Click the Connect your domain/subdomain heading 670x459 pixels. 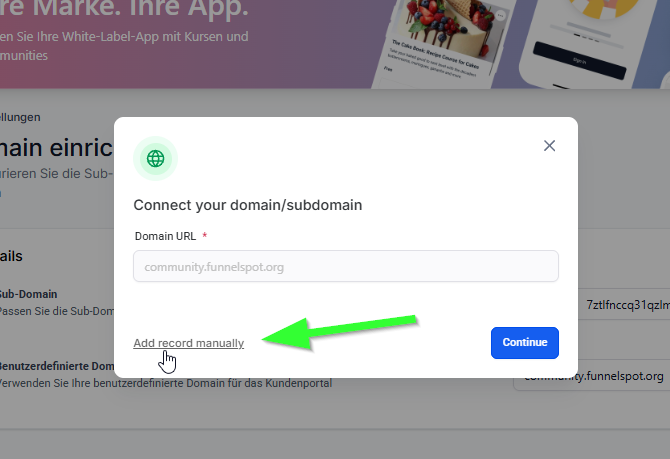[x=248, y=205]
